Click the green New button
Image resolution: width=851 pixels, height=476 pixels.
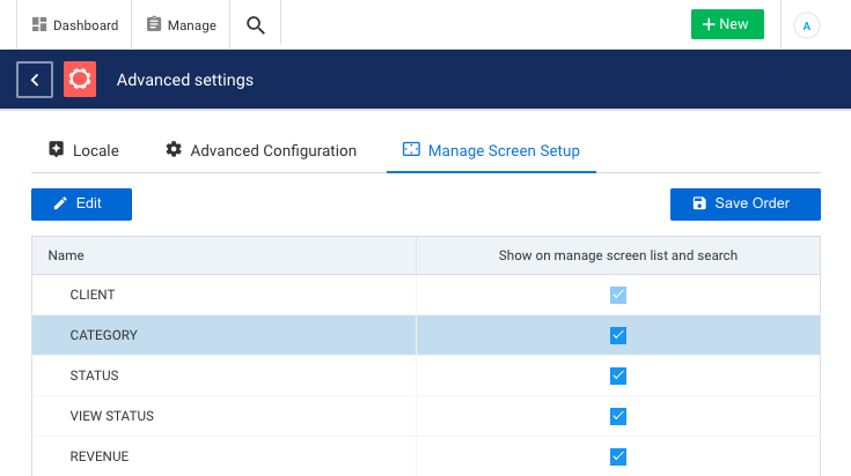point(727,24)
